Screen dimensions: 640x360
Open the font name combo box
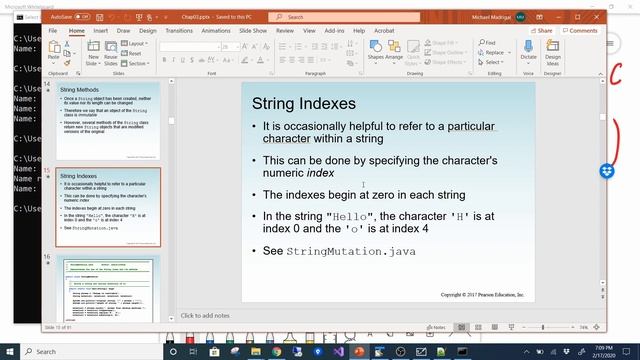pyautogui.click(x=190, y=47)
